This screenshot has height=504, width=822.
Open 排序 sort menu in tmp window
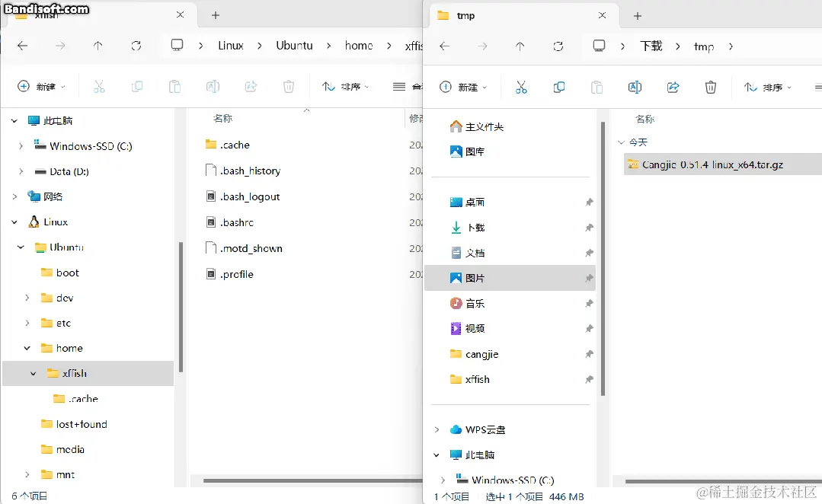[x=767, y=87]
